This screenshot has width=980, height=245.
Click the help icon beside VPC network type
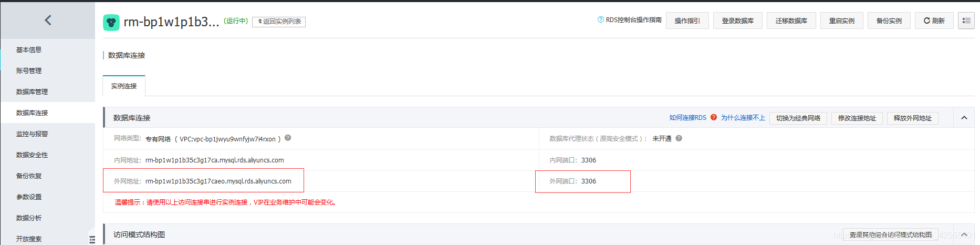(x=288, y=138)
